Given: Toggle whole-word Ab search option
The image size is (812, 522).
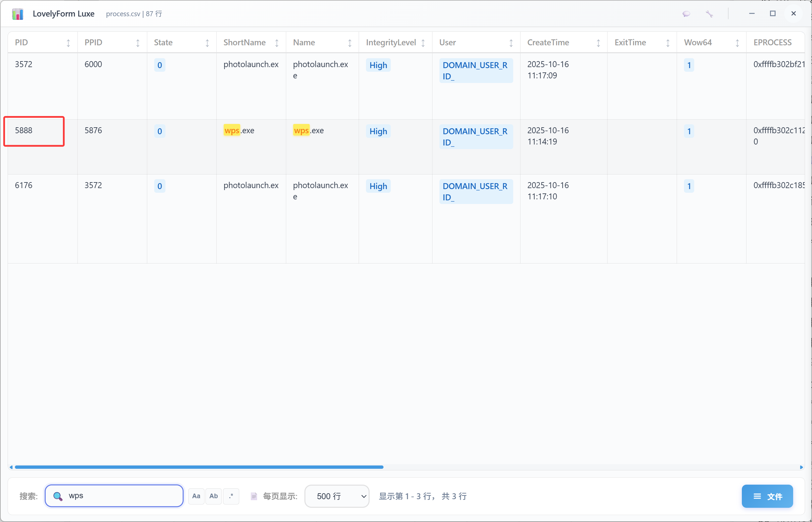Looking at the screenshot, I should click(x=214, y=496).
